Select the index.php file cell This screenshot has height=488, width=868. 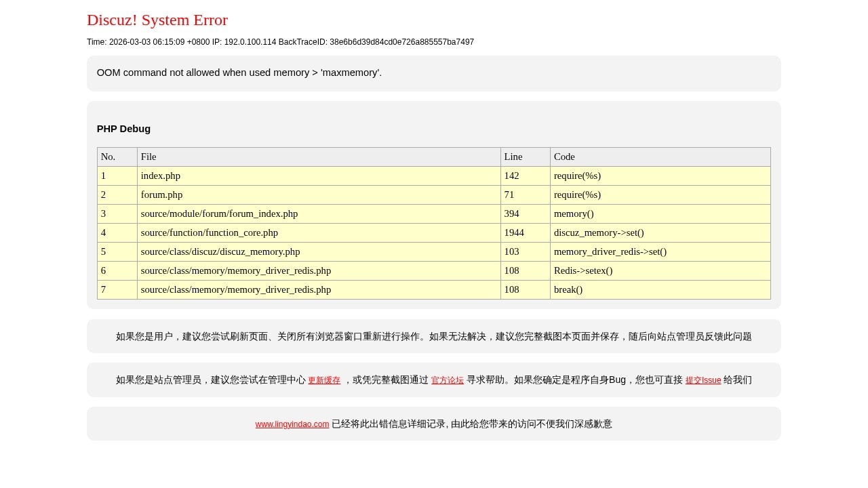[161, 176]
